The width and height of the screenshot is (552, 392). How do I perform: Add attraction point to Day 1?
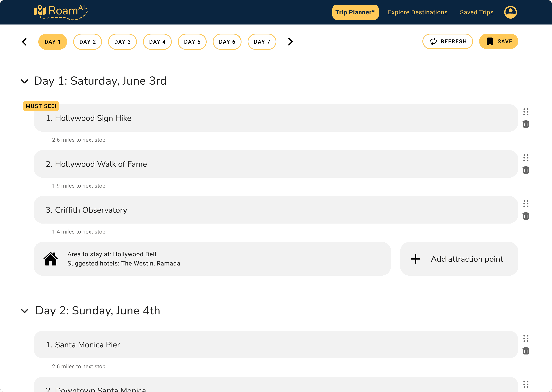[x=459, y=259]
